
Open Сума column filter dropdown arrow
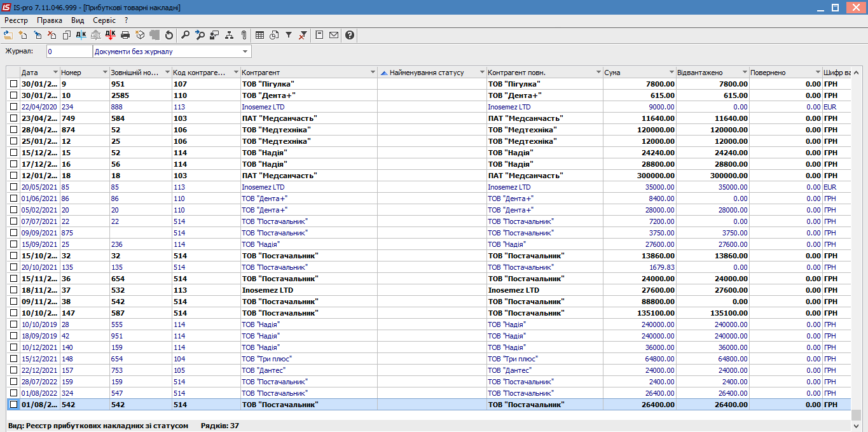(x=672, y=73)
